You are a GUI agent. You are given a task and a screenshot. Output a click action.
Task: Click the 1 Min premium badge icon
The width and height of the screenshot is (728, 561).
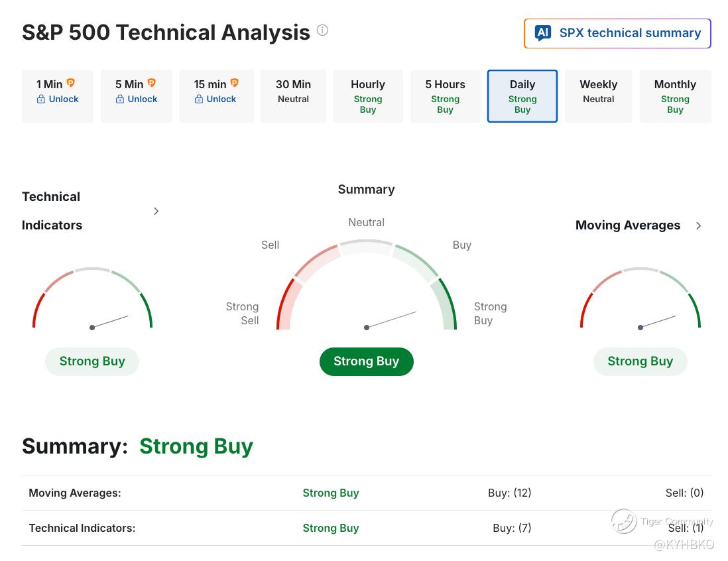tap(71, 83)
